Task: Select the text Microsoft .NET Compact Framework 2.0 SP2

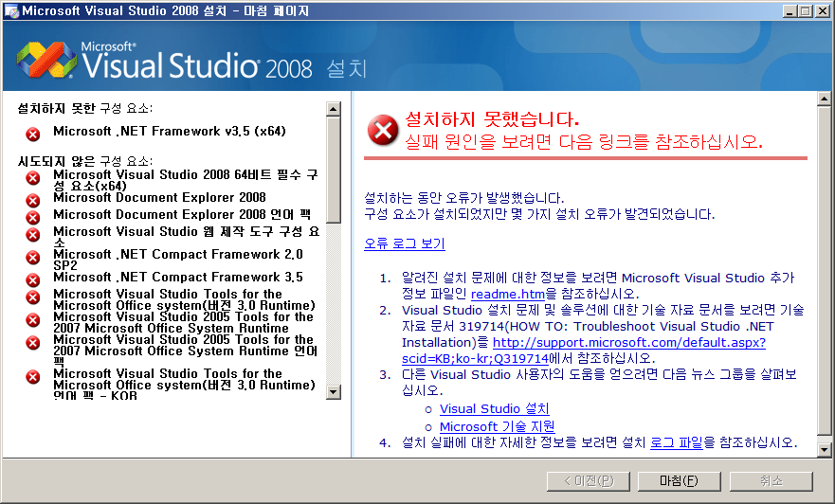Action: [x=178, y=260]
